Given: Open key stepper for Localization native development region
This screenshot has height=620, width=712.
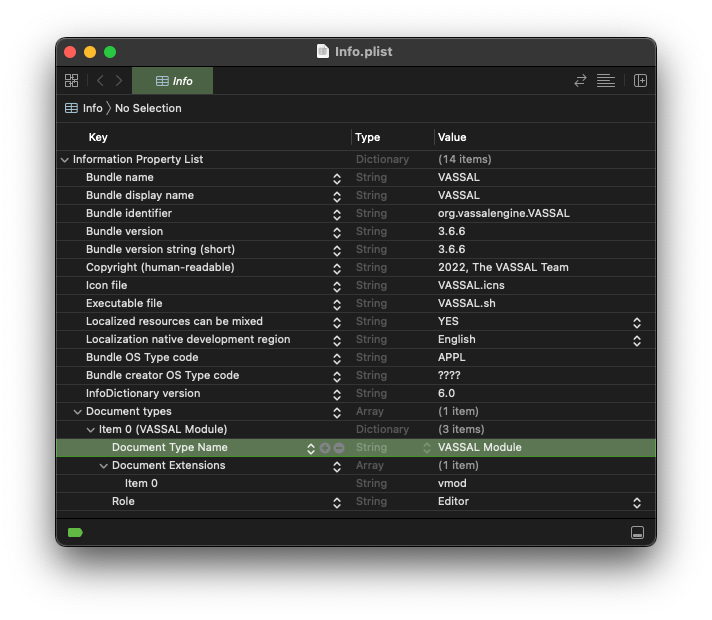Looking at the screenshot, I should tap(337, 341).
